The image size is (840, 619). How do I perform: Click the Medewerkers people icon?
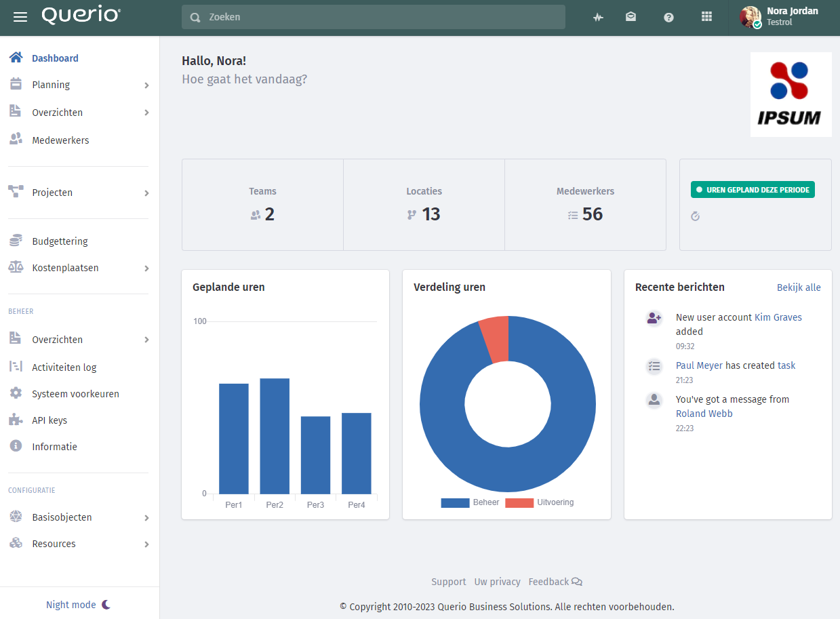click(16, 139)
